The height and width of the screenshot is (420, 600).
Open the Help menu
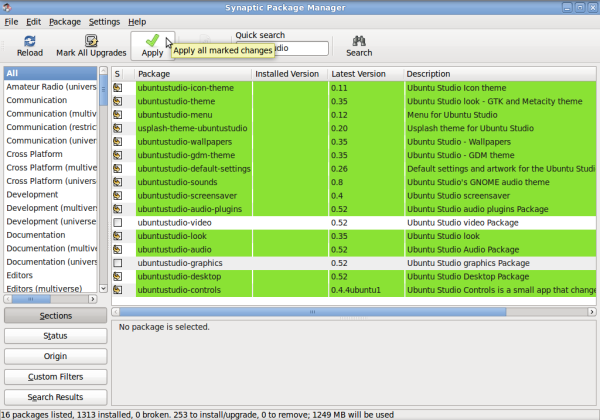[137, 22]
